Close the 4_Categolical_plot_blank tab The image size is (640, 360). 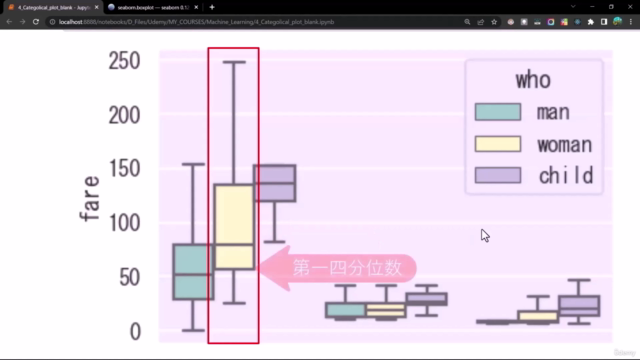[97, 7]
